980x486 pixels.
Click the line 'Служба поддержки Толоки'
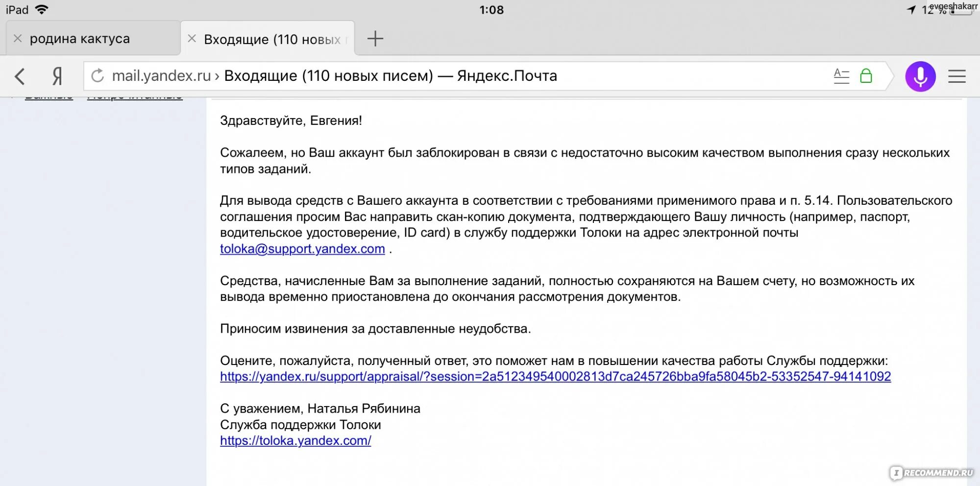pos(300,425)
